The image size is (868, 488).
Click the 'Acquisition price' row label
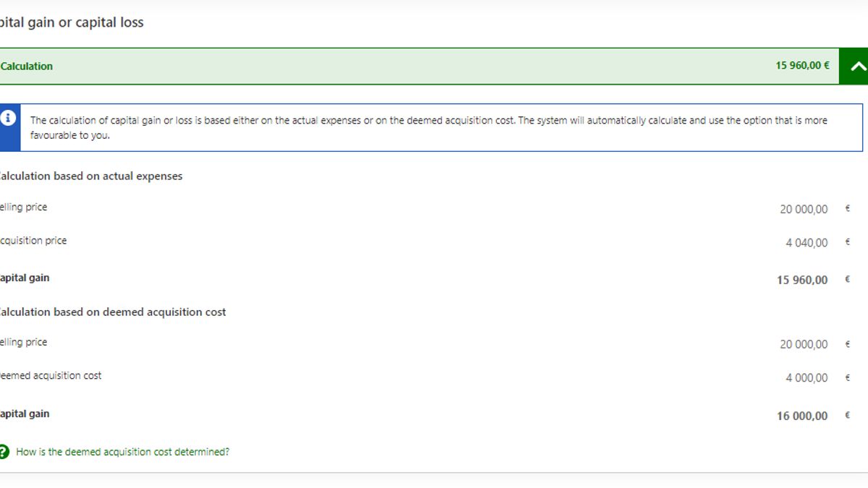pos(33,241)
